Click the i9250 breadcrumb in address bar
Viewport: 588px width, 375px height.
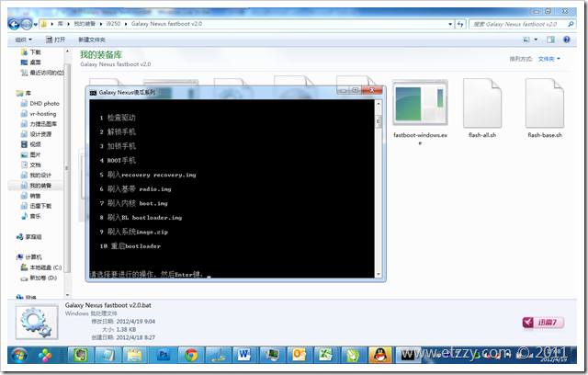(113, 24)
